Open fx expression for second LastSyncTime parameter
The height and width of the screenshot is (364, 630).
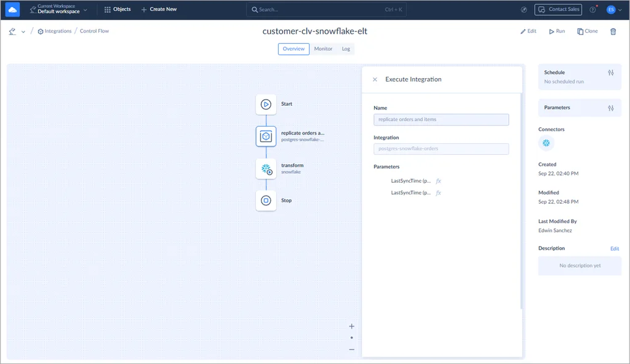438,193
